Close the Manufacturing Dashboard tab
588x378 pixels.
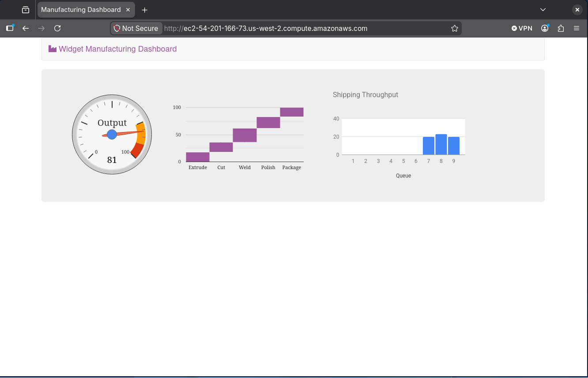tap(128, 10)
